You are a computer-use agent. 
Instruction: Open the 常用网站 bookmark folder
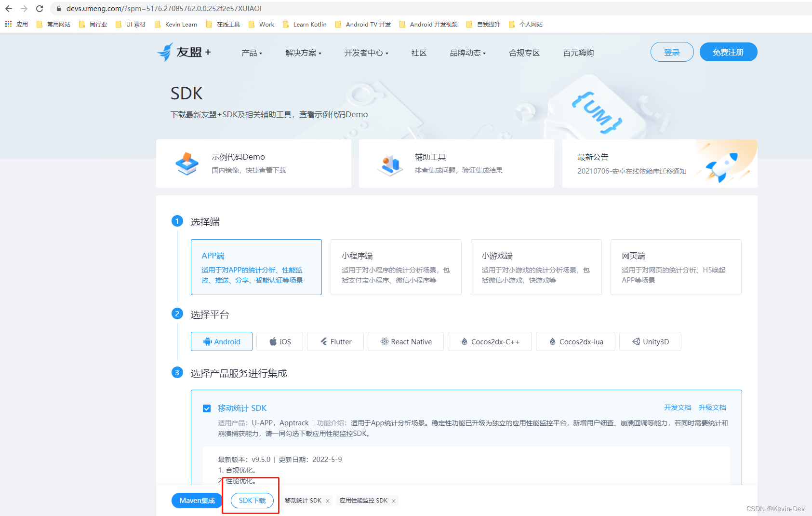53,24
